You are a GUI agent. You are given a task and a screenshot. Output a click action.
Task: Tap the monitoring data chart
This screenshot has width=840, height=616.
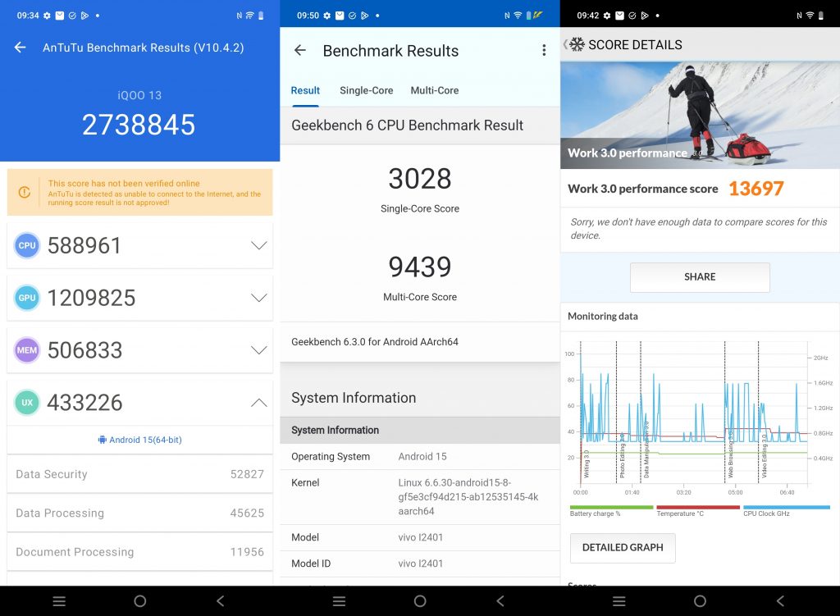tap(700, 418)
